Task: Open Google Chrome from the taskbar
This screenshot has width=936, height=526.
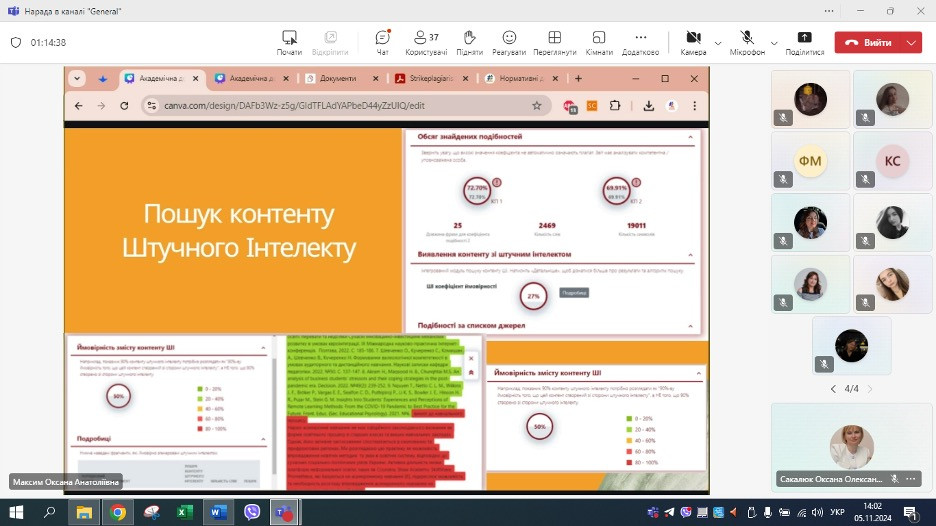Action: tap(118, 512)
